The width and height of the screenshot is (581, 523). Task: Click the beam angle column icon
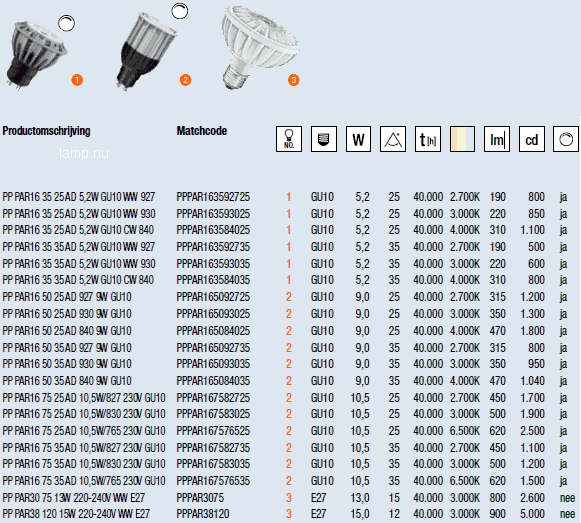[x=393, y=139]
